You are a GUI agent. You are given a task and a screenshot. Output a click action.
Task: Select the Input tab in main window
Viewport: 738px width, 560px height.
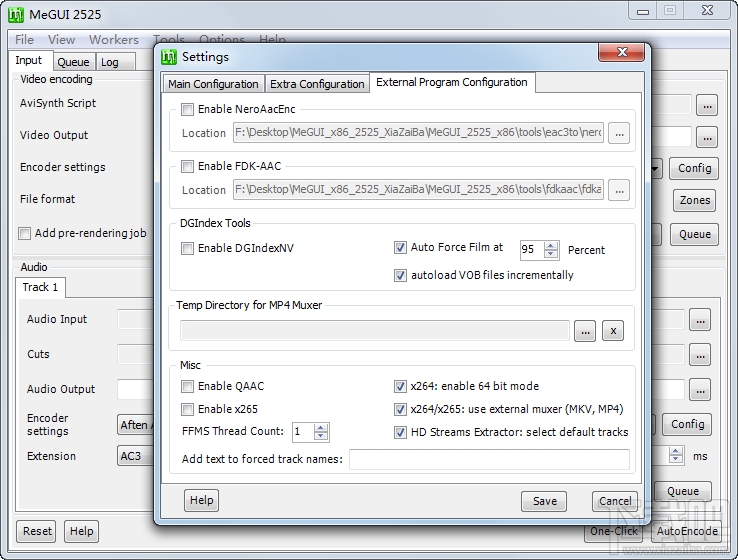coord(29,60)
